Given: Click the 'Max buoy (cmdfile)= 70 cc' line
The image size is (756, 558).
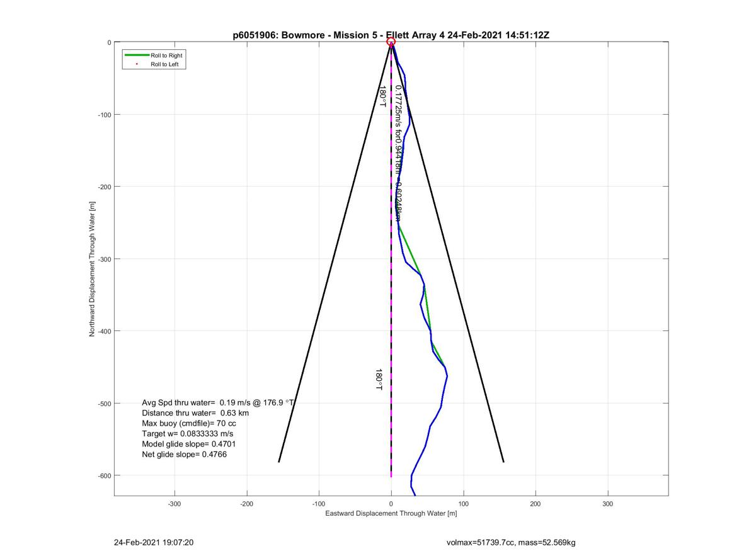Looking at the screenshot, I should (x=189, y=423).
